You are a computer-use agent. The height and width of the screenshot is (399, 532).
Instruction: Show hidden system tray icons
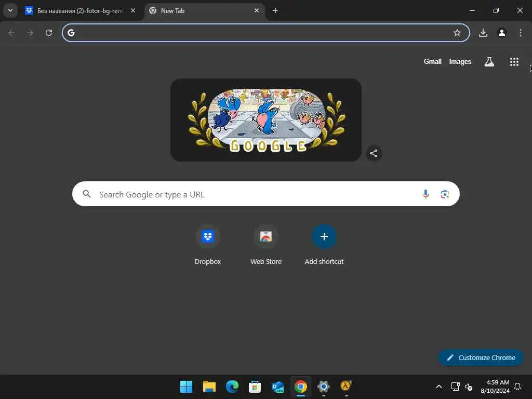[x=438, y=387]
